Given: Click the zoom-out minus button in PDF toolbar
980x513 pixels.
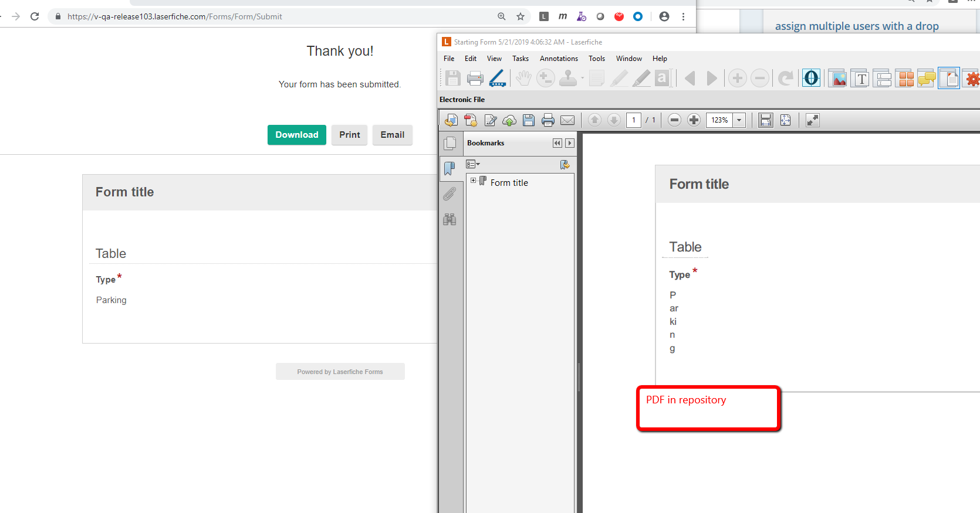Looking at the screenshot, I should [x=674, y=120].
